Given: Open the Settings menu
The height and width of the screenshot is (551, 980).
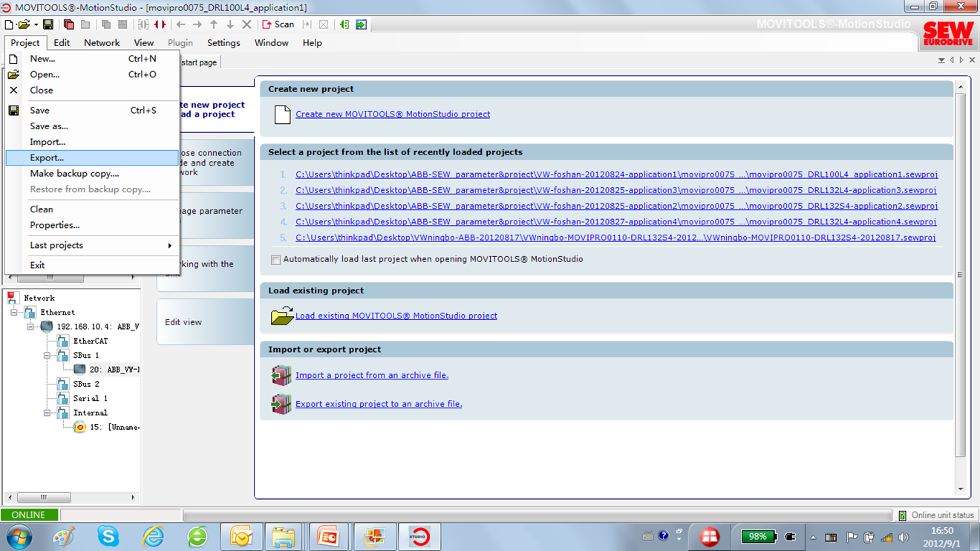Looking at the screenshot, I should pos(223,43).
